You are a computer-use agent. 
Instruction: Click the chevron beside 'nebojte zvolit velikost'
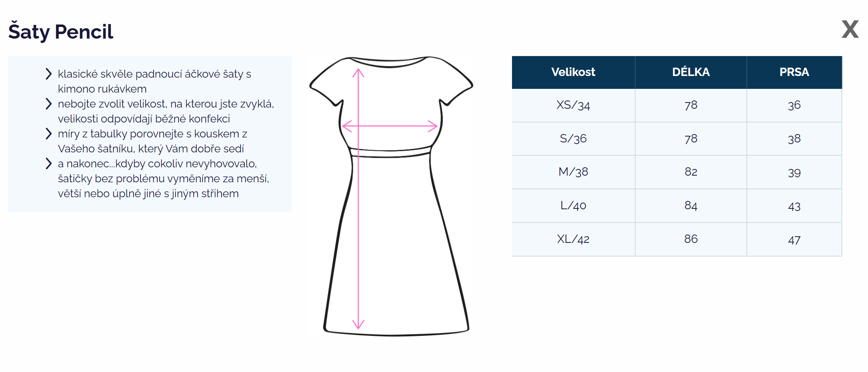coord(49,104)
